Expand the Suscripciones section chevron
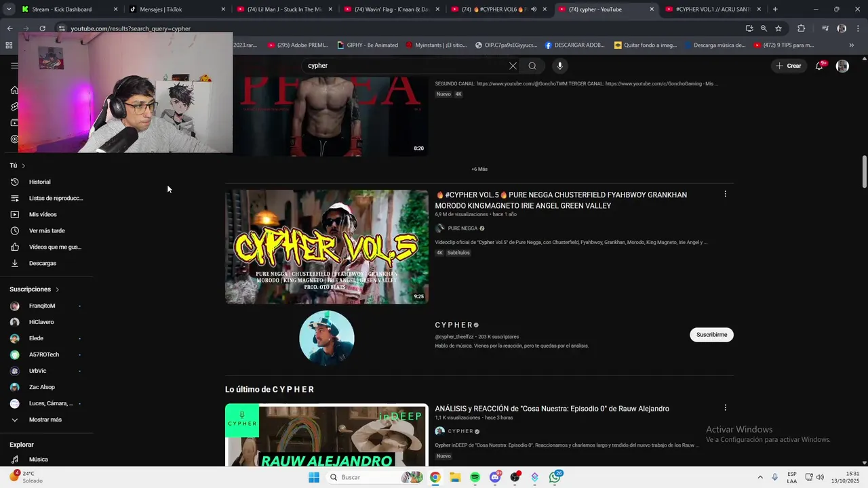The image size is (868, 488). click(57, 289)
